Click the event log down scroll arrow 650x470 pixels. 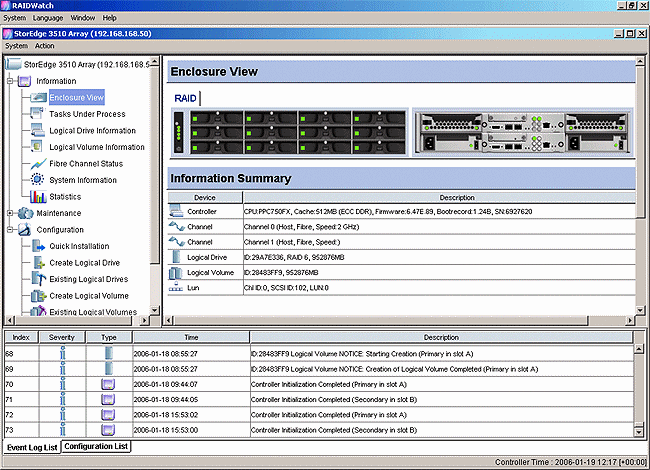click(639, 432)
